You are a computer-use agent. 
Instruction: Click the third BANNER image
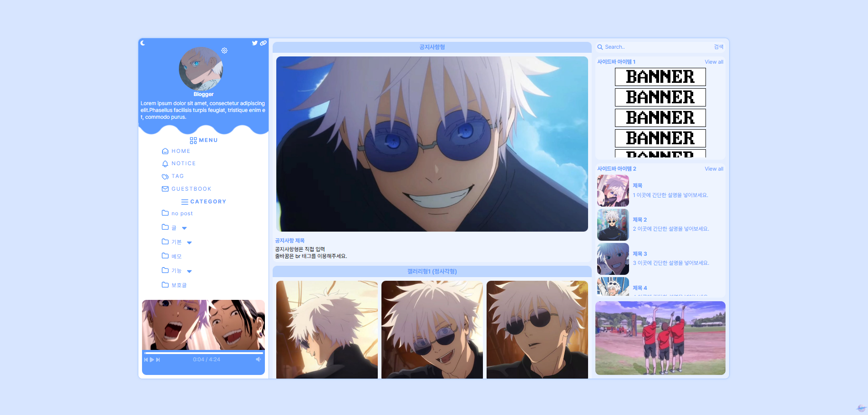[660, 118]
